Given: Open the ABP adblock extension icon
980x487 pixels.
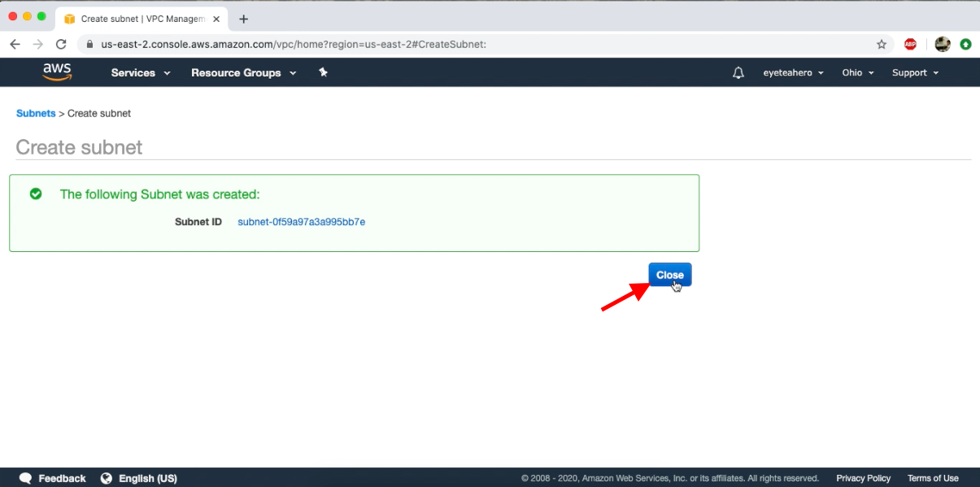Looking at the screenshot, I should click(910, 44).
